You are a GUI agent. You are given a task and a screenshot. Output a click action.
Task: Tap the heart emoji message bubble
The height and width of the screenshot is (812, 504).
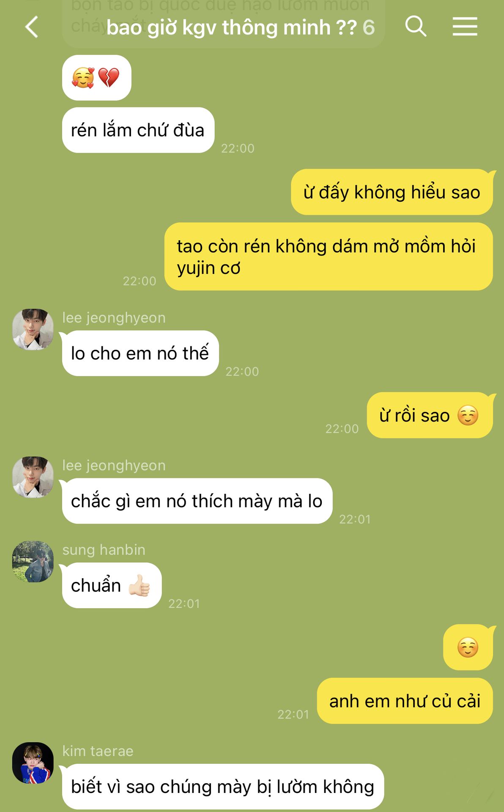point(96,78)
